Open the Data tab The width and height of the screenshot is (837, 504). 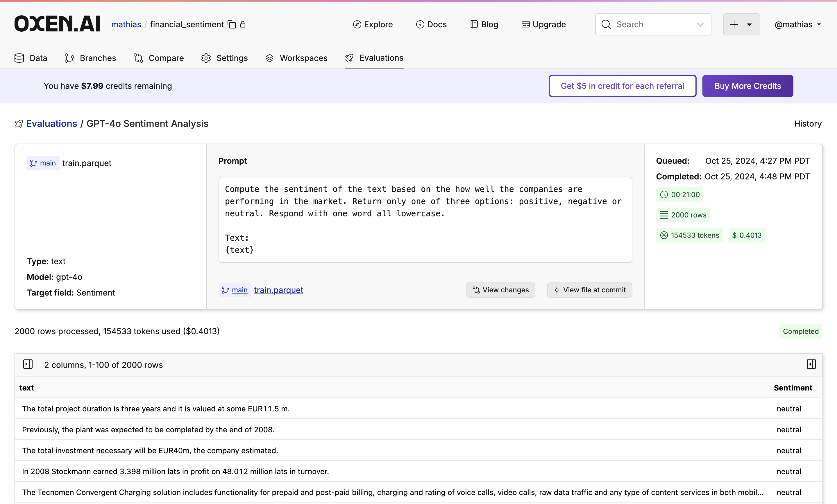point(31,58)
